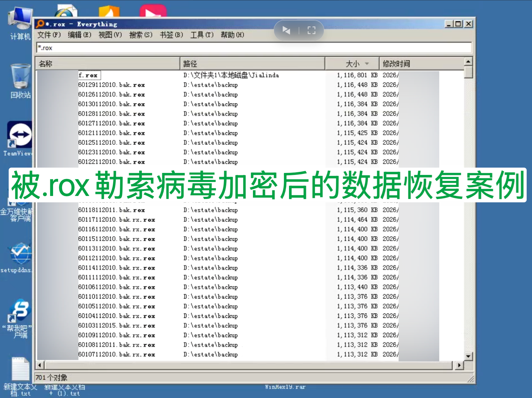
Task: Click the fullscreen overlay icon
Action: (x=311, y=30)
